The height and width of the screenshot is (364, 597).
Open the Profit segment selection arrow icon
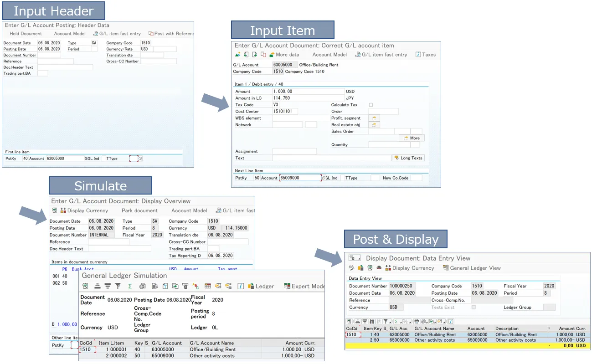point(374,118)
